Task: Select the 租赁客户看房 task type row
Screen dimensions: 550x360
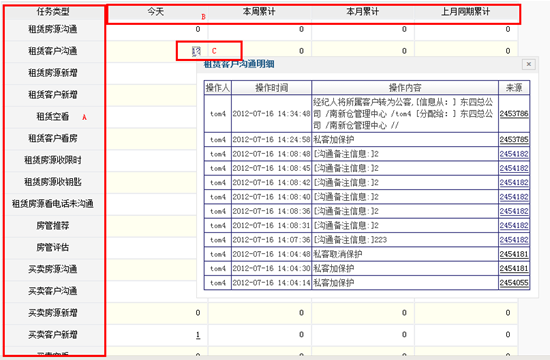Action: click(53, 138)
